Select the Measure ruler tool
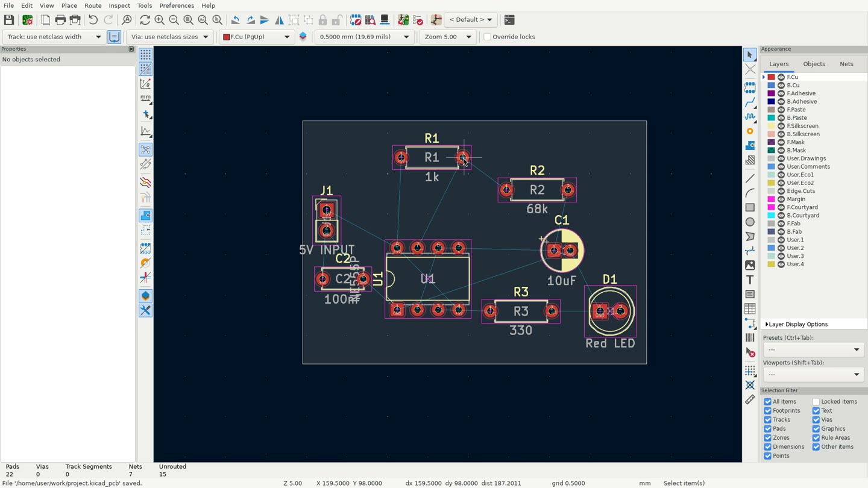This screenshot has height=488, width=868. pyautogui.click(x=750, y=399)
